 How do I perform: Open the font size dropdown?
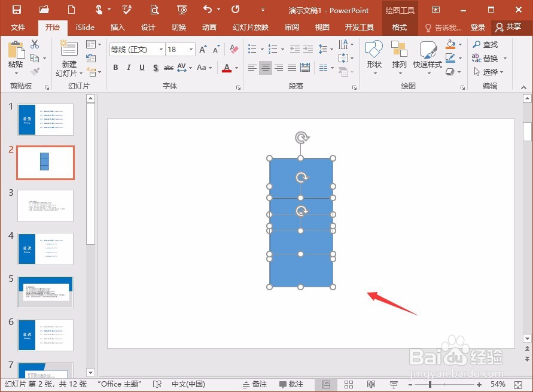coord(191,50)
